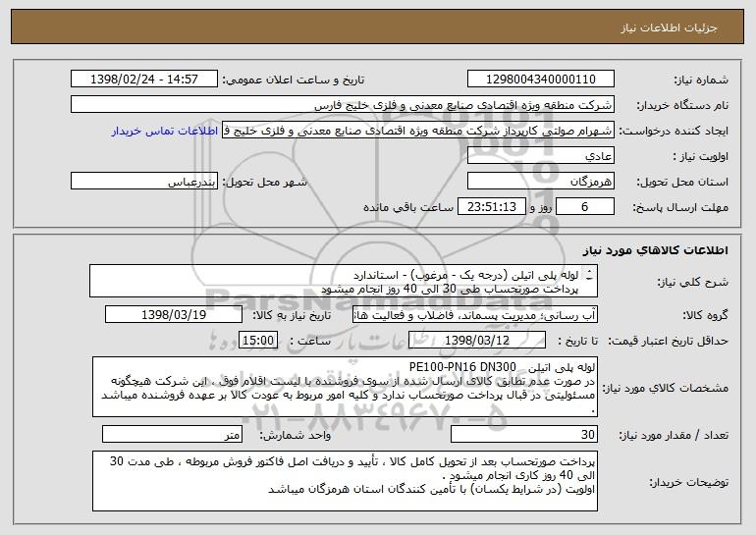Click label تاریخ نیاز به کالا
Image resolution: width=756 pixels, height=535 pixels.
click(x=292, y=315)
